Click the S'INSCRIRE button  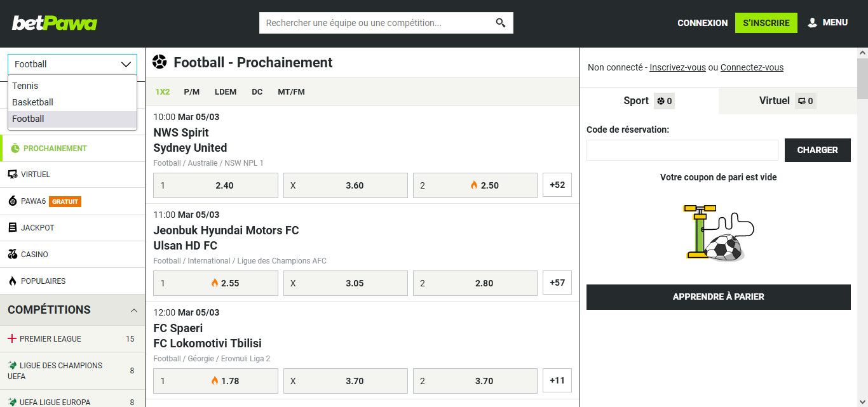(766, 23)
